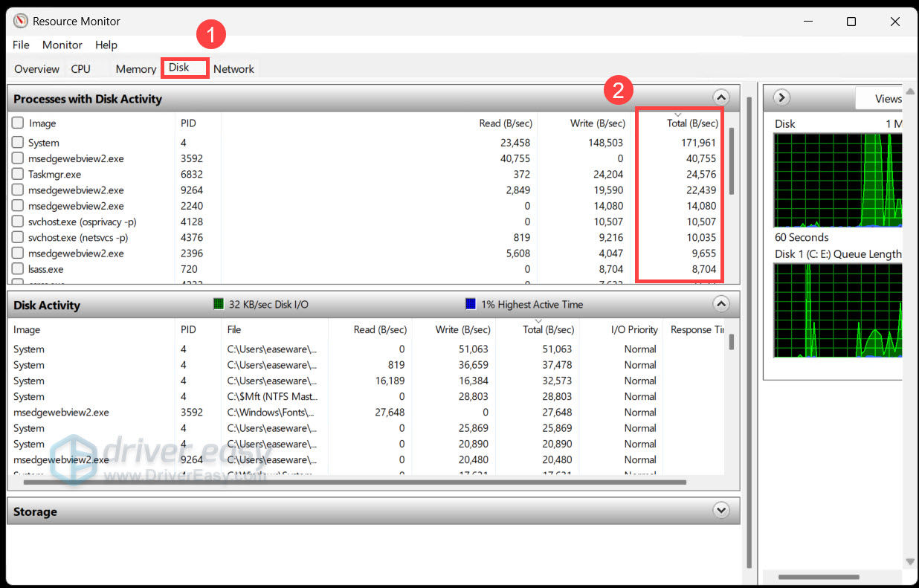Collapse the Disk Activity section
The image size is (919, 588).
[x=720, y=303]
